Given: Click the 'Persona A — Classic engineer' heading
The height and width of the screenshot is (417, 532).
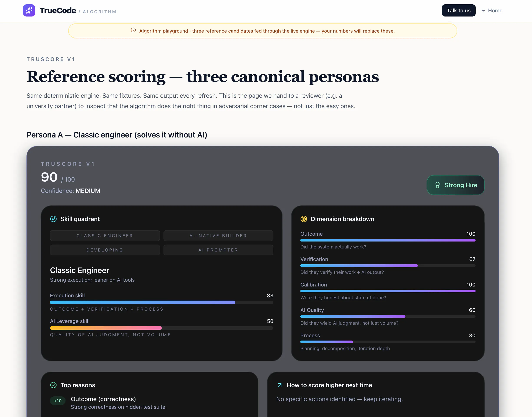Looking at the screenshot, I should pyautogui.click(x=117, y=135).
